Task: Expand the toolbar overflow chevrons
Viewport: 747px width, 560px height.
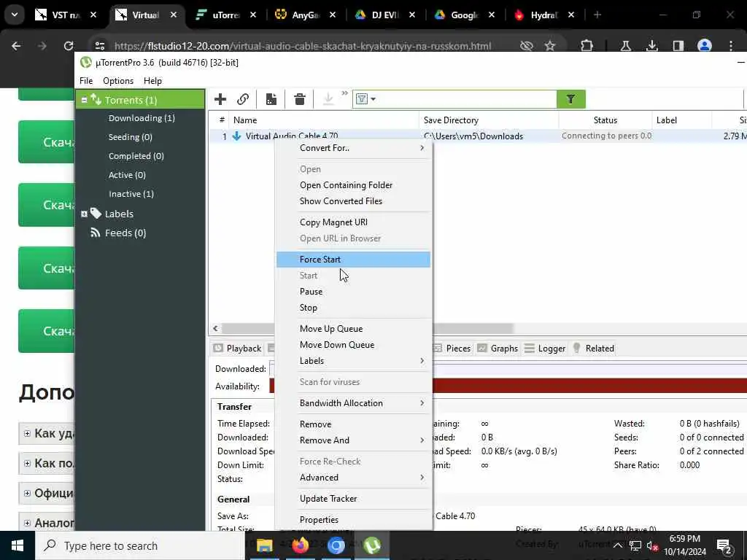Action: pyautogui.click(x=344, y=93)
